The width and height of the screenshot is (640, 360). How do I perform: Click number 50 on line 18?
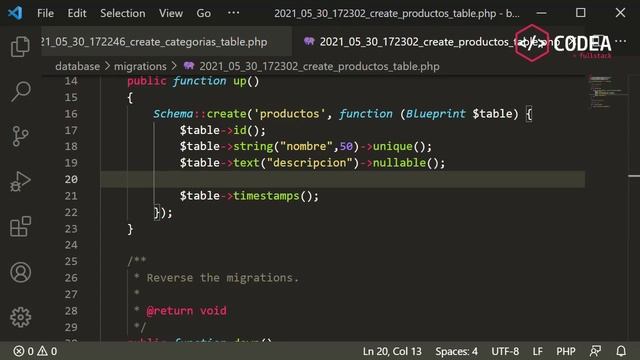(346, 146)
